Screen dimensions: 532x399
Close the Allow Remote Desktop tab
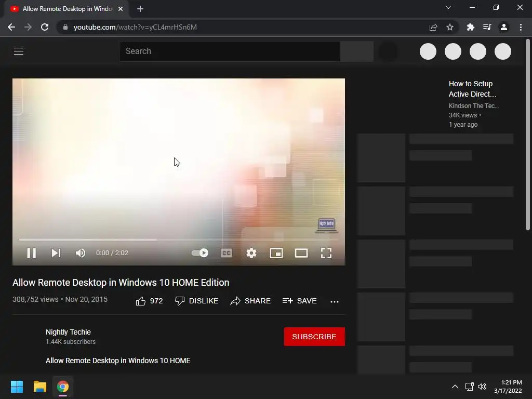click(x=121, y=9)
